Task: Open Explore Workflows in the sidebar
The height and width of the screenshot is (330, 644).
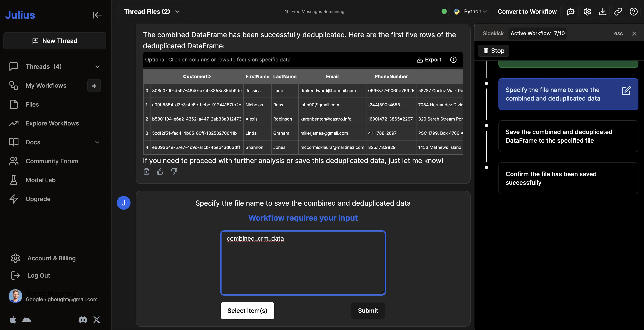Action: pyautogui.click(x=52, y=123)
